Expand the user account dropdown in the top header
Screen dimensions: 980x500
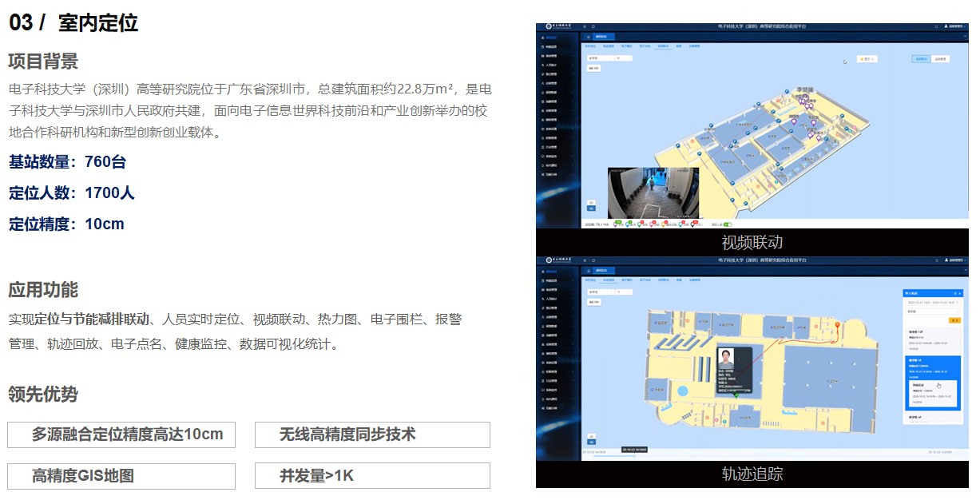[x=954, y=26]
